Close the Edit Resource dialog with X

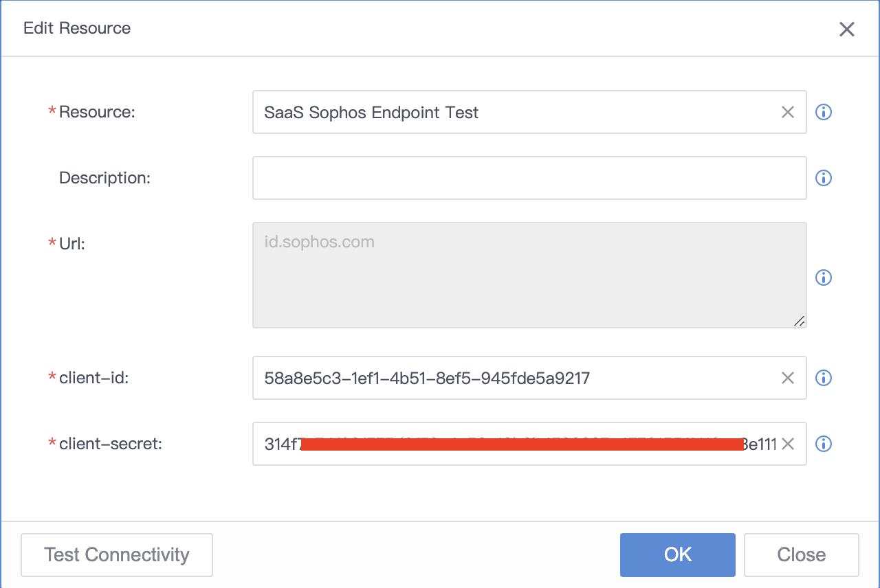(x=847, y=29)
